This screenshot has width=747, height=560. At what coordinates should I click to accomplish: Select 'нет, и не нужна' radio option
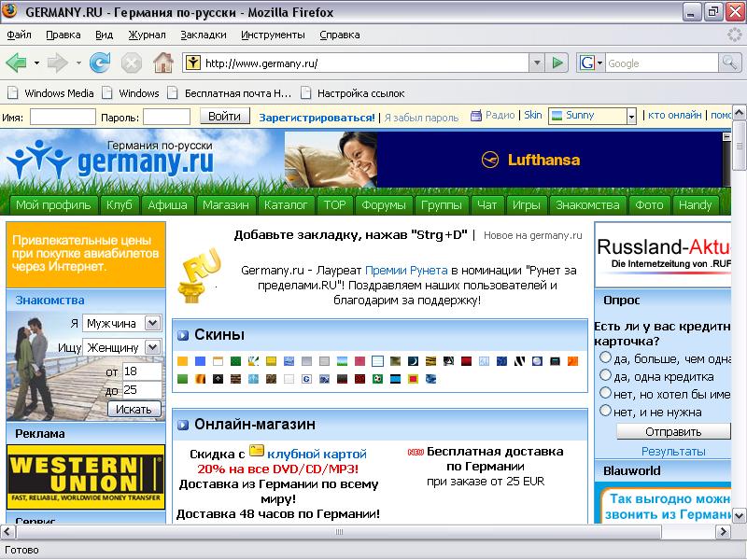coord(605,411)
